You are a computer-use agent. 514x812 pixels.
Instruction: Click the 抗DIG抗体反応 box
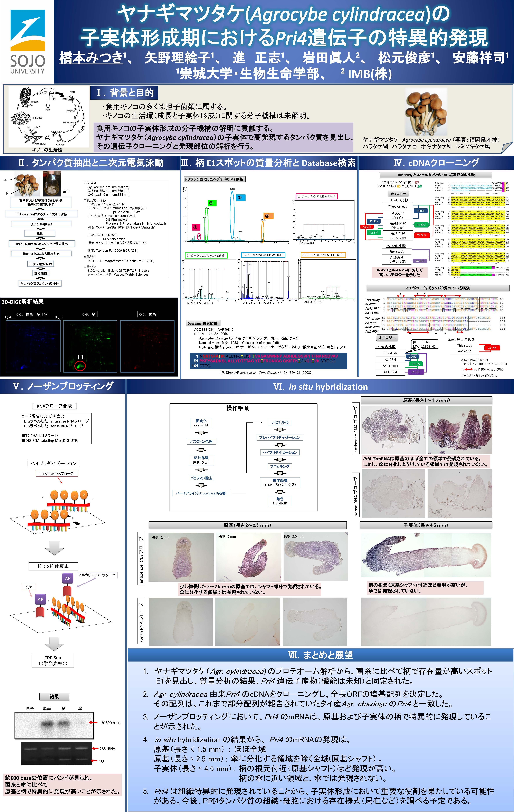point(53,566)
